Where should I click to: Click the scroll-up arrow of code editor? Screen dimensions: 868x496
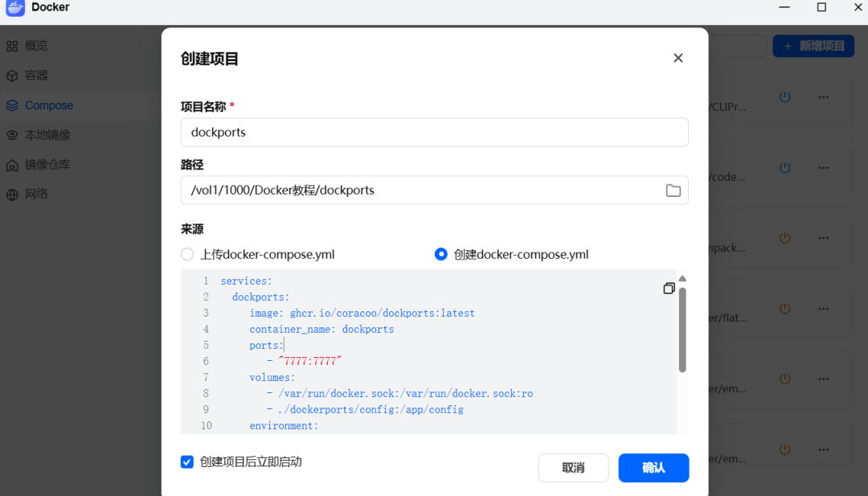pyautogui.click(x=682, y=279)
